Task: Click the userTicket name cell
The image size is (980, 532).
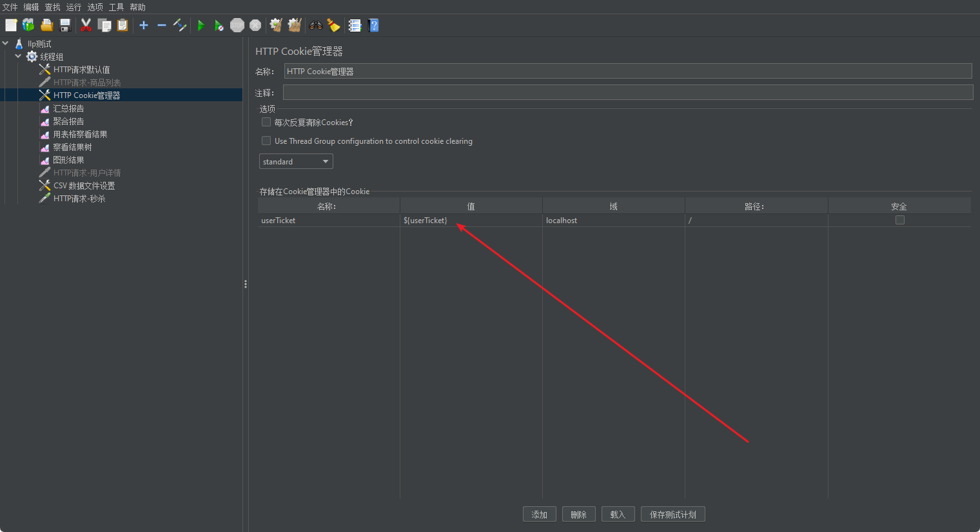Action: click(329, 221)
